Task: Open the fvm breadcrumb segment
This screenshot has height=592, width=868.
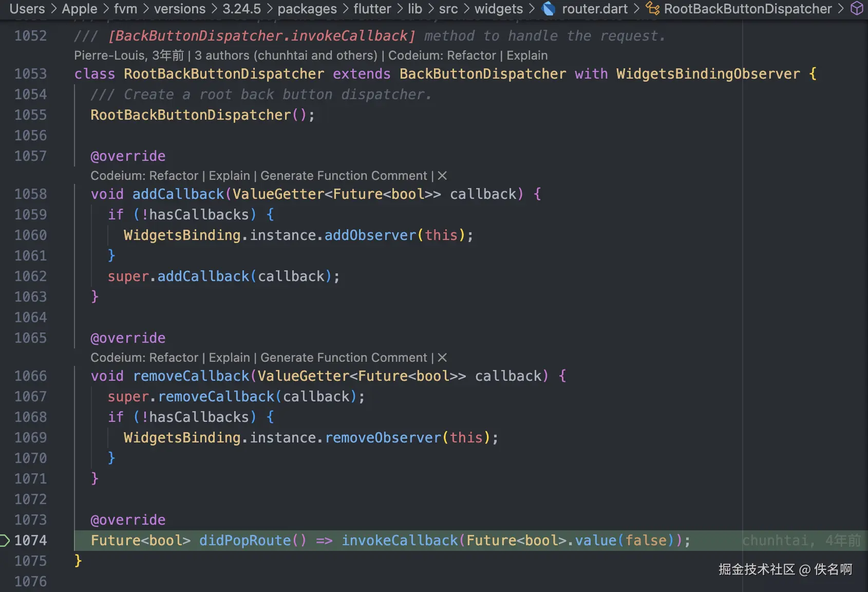Action: (x=125, y=9)
